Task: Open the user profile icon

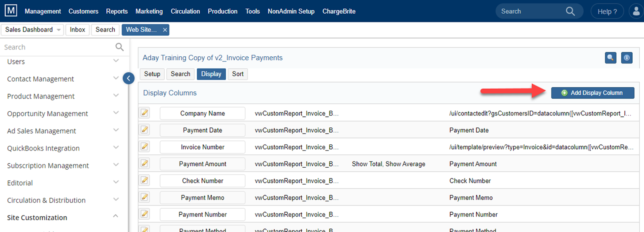Action: point(636,11)
